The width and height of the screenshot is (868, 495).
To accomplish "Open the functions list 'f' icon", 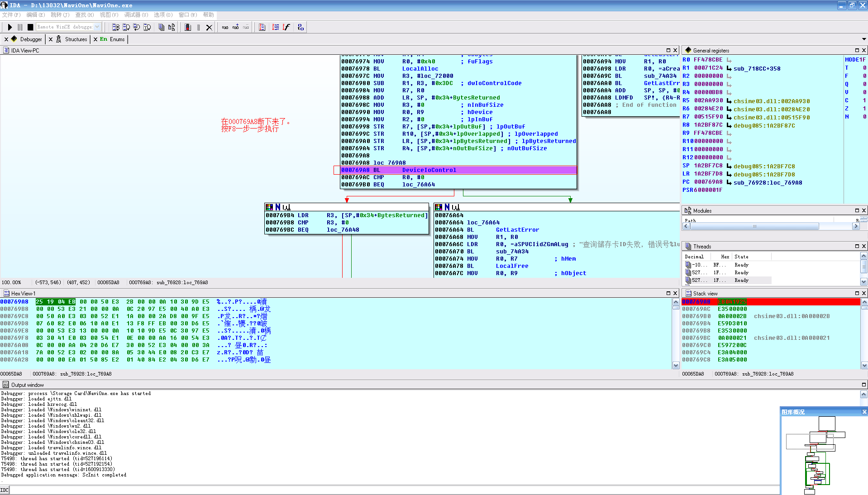I will (286, 27).
